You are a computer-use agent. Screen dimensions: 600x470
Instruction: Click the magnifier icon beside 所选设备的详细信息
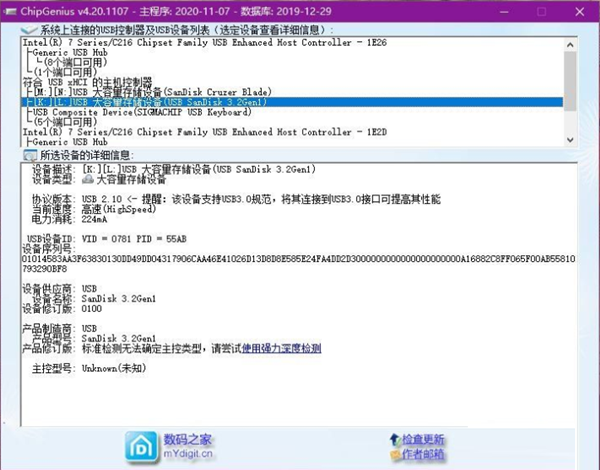(30, 155)
